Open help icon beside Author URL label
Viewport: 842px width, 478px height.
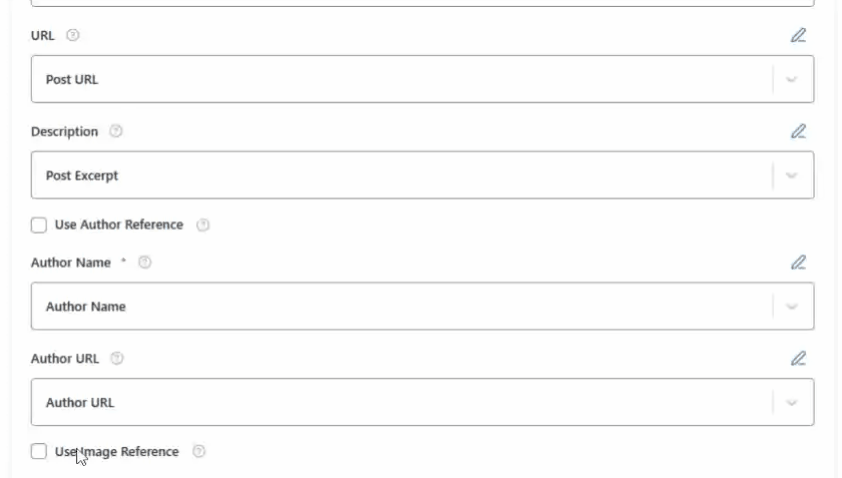pyautogui.click(x=117, y=358)
